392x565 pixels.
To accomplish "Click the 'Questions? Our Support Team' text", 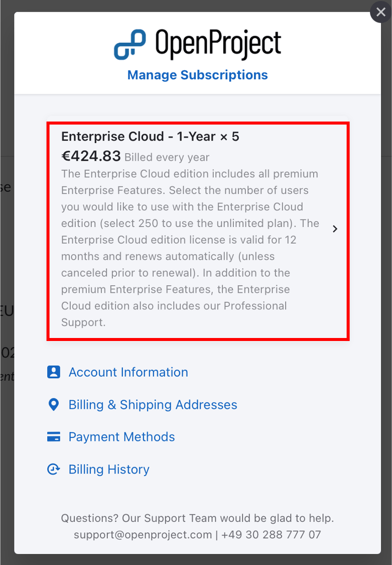I will [x=197, y=518].
